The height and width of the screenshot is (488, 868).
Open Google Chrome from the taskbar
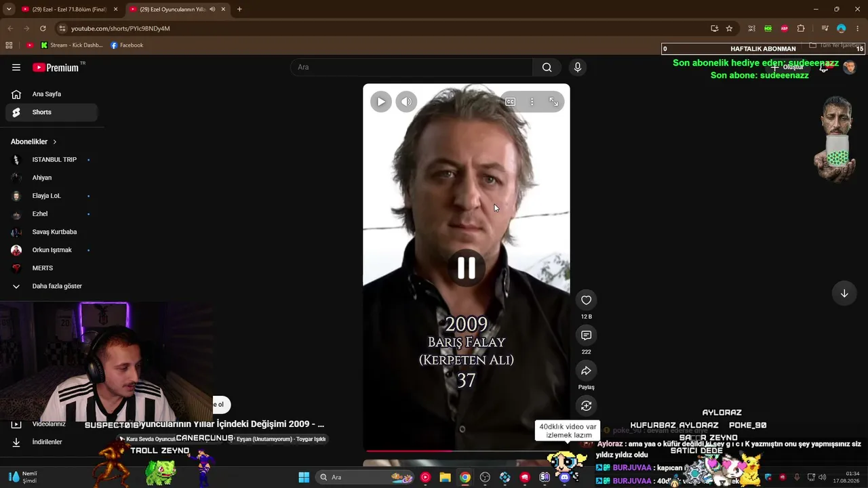pos(465,477)
